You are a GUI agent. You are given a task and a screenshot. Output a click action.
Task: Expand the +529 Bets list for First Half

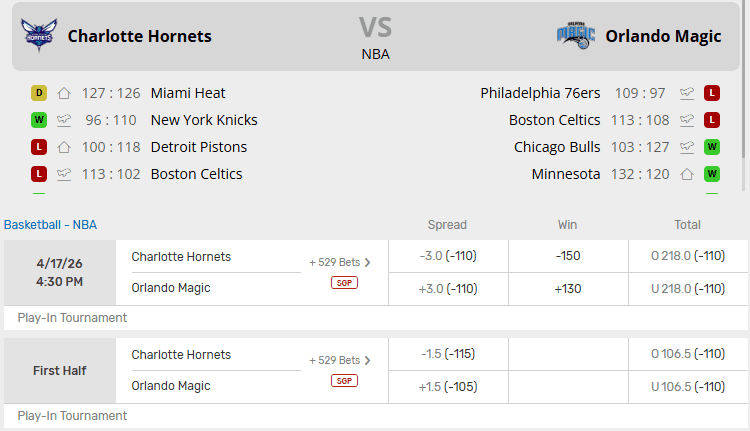click(x=340, y=361)
